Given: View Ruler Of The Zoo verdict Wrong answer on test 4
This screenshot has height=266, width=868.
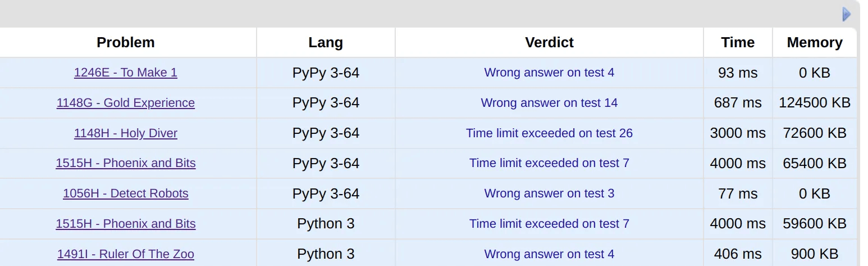Looking at the screenshot, I should click(549, 254).
